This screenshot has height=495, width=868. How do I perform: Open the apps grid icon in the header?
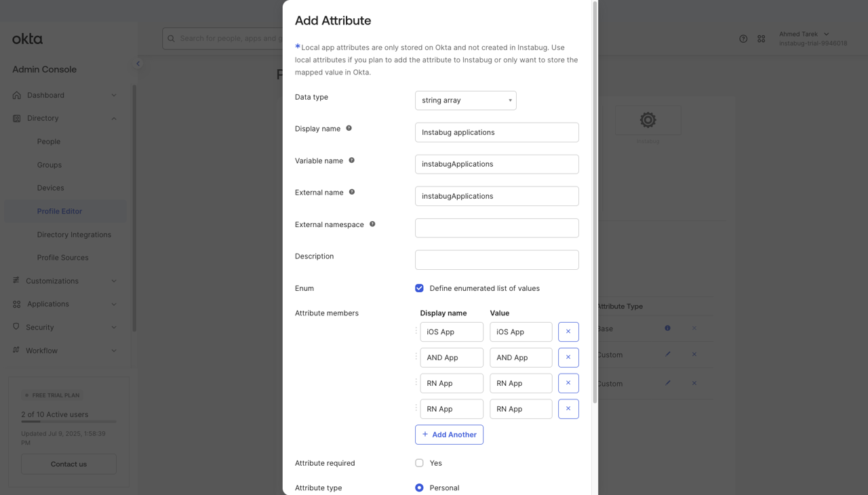click(x=762, y=39)
